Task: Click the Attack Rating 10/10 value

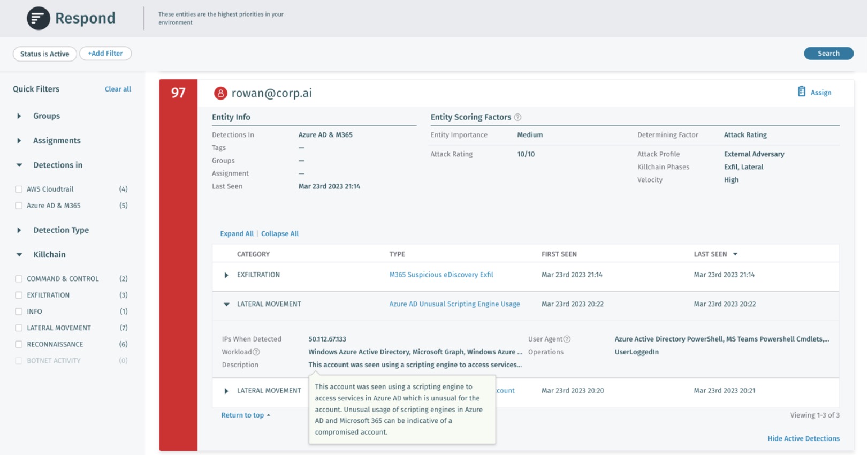Action: (526, 154)
